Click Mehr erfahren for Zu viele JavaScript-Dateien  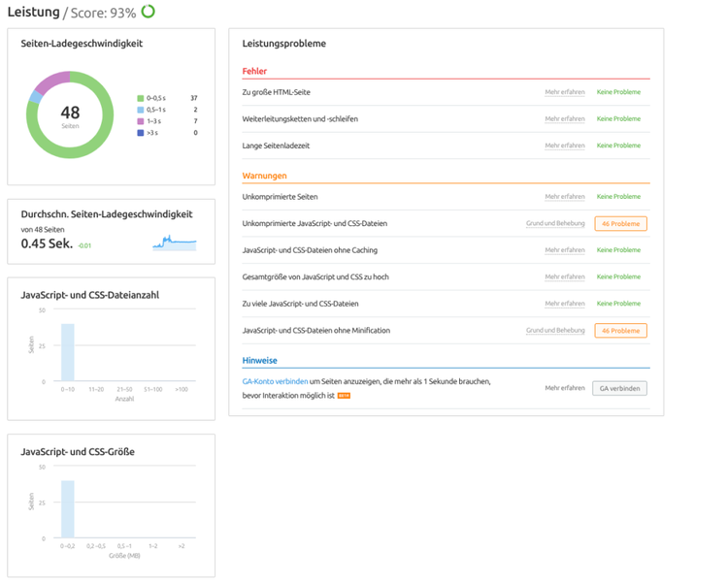tap(565, 304)
